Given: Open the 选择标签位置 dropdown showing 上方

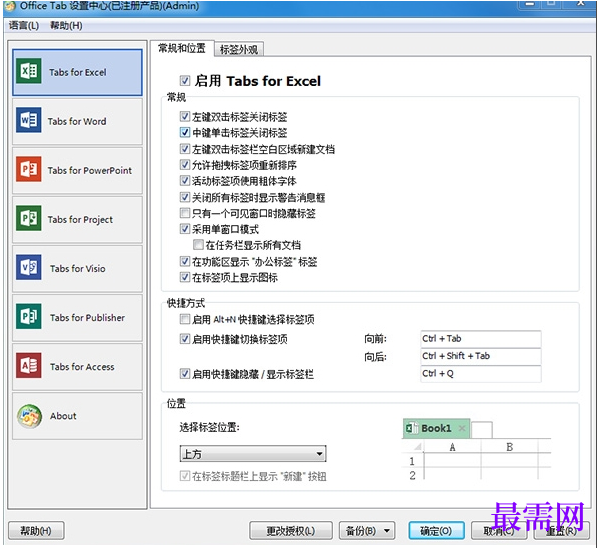Looking at the screenshot, I should pyautogui.click(x=253, y=454).
